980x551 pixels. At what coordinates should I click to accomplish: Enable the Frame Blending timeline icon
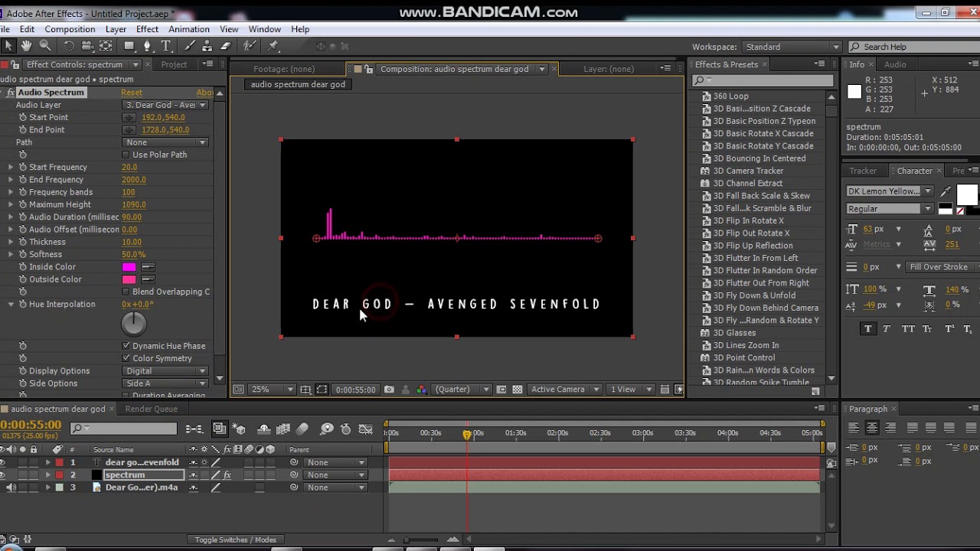[x=283, y=429]
